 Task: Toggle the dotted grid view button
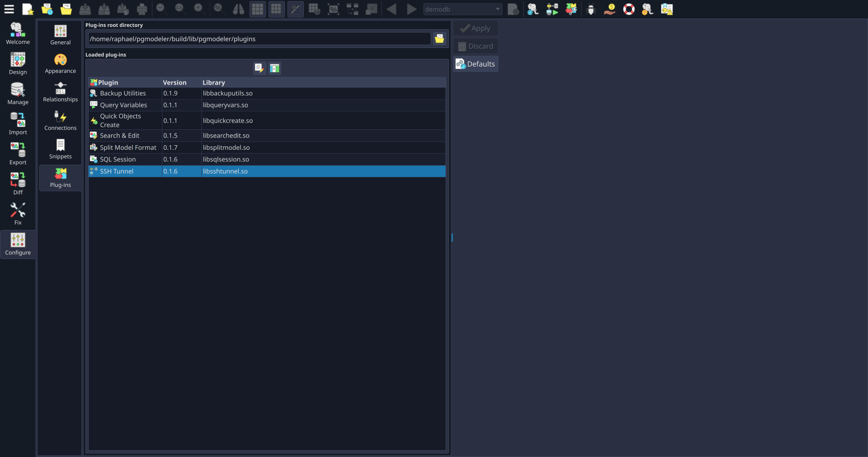[275, 9]
